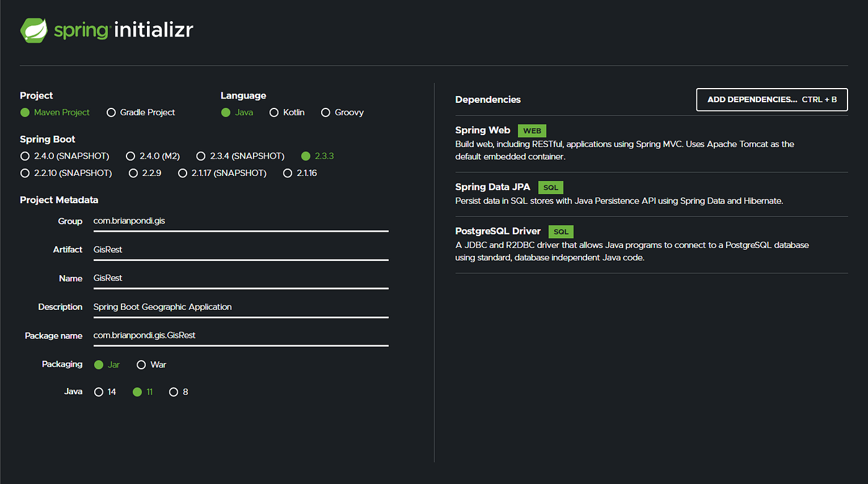868x484 pixels.
Task: Select Maven Project radio option
Action: 55,112
